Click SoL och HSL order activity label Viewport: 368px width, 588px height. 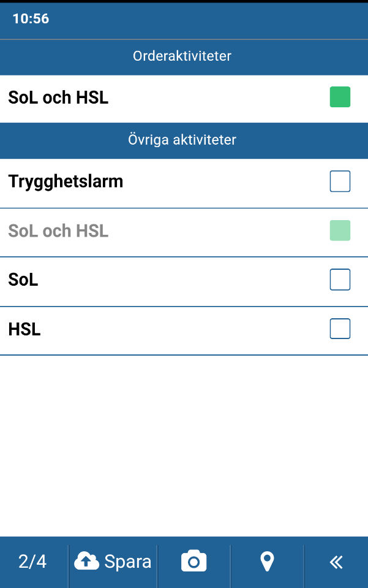pyautogui.click(x=58, y=97)
